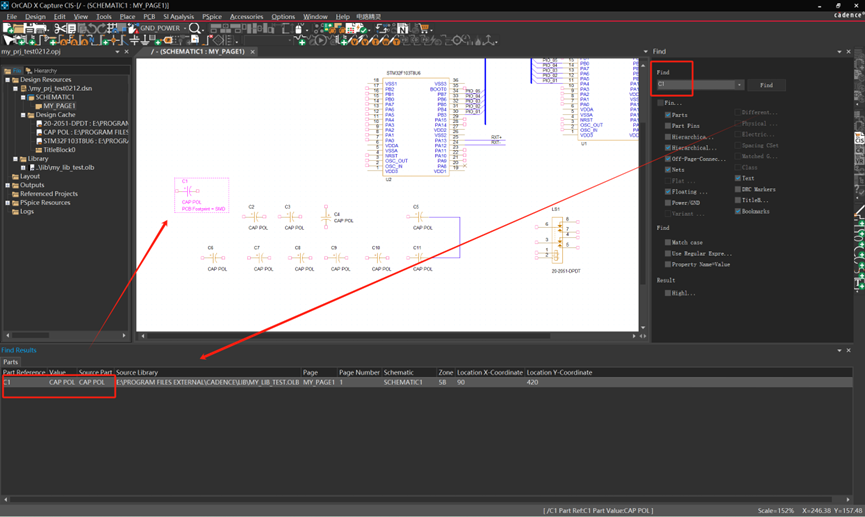Open the SI Analysis menu
The height and width of the screenshot is (517, 865).
point(178,17)
